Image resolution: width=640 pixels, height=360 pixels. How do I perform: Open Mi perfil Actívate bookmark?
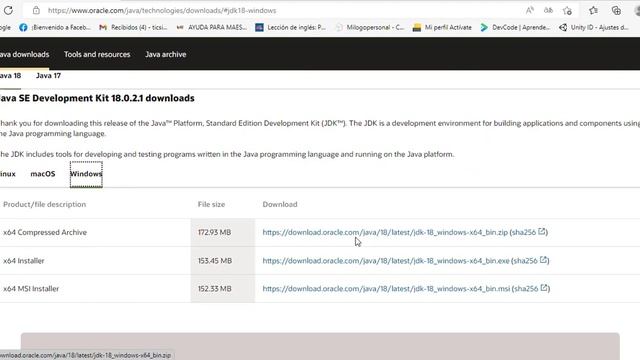[442, 27]
